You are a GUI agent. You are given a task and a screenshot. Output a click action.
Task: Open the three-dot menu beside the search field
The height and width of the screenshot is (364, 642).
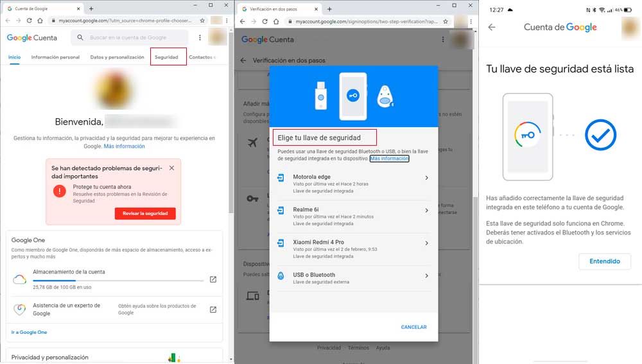point(200,37)
